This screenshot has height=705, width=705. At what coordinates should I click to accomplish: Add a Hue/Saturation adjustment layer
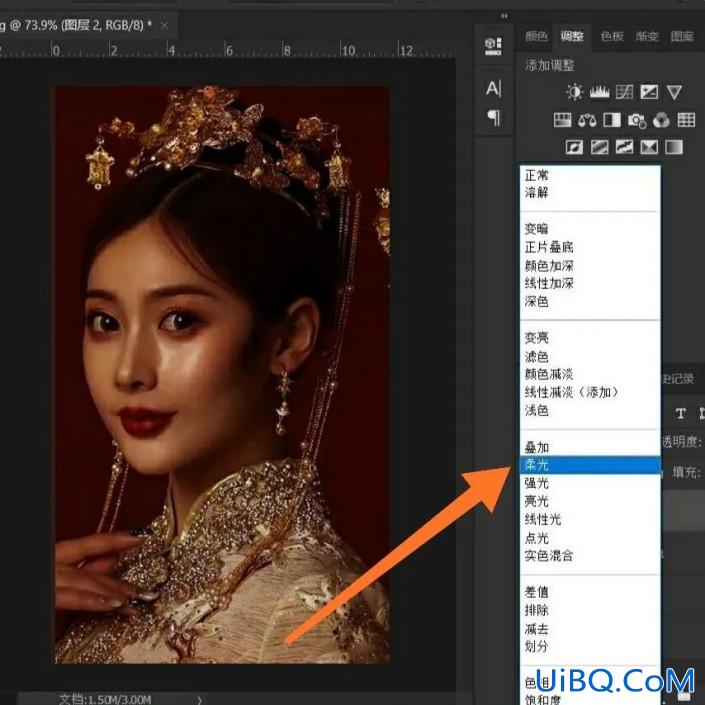[x=562, y=120]
